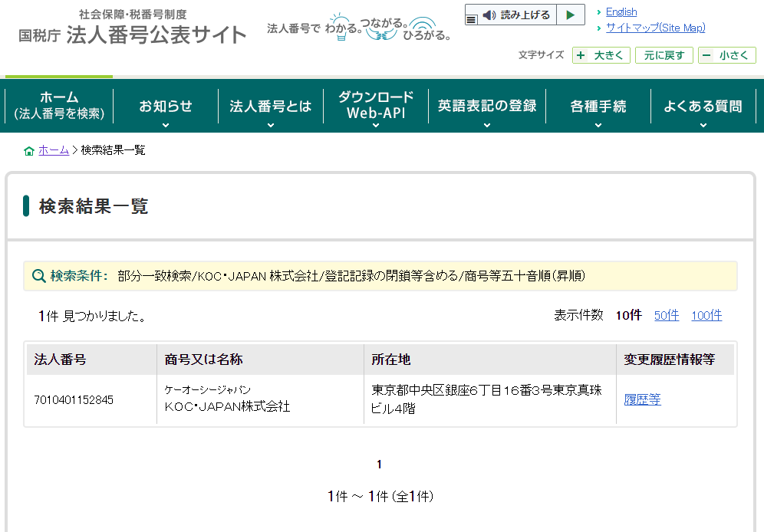Image resolution: width=764 pixels, height=532 pixels.
Task: Open the ダウンロード Web-API menu
Action: click(376, 106)
